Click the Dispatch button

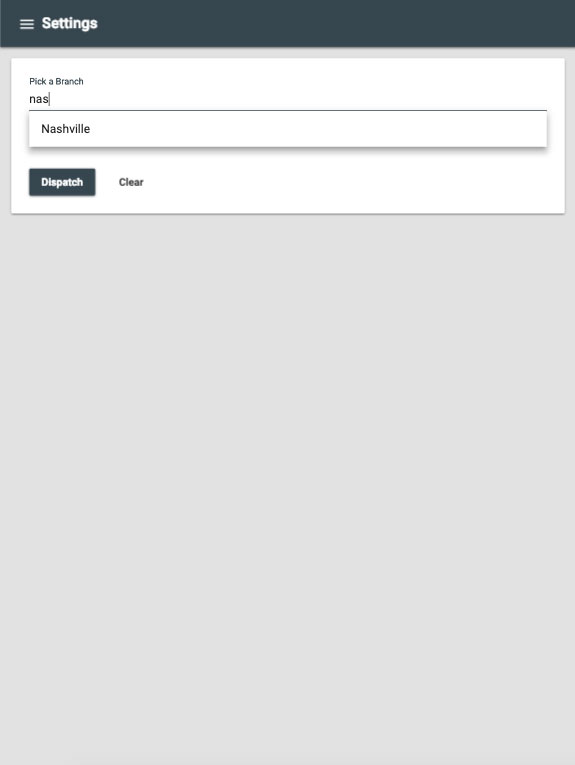pyautogui.click(x=62, y=182)
